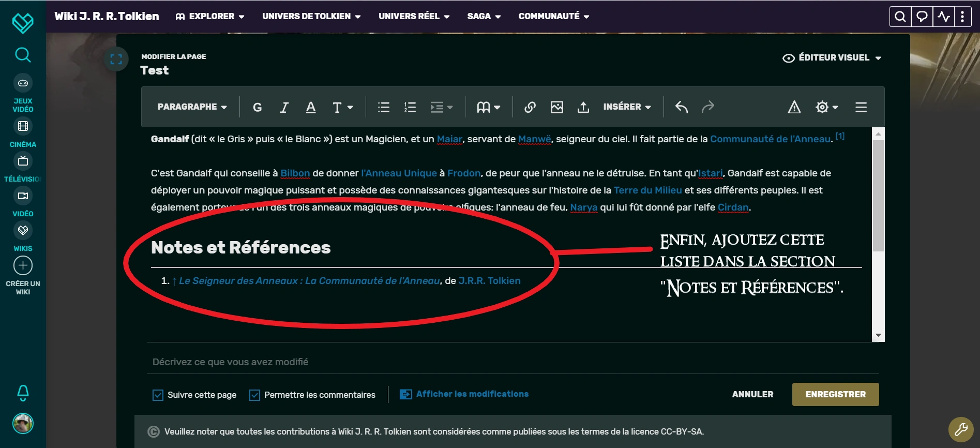
Task: Open the user avatar menu
Action: point(23,424)
